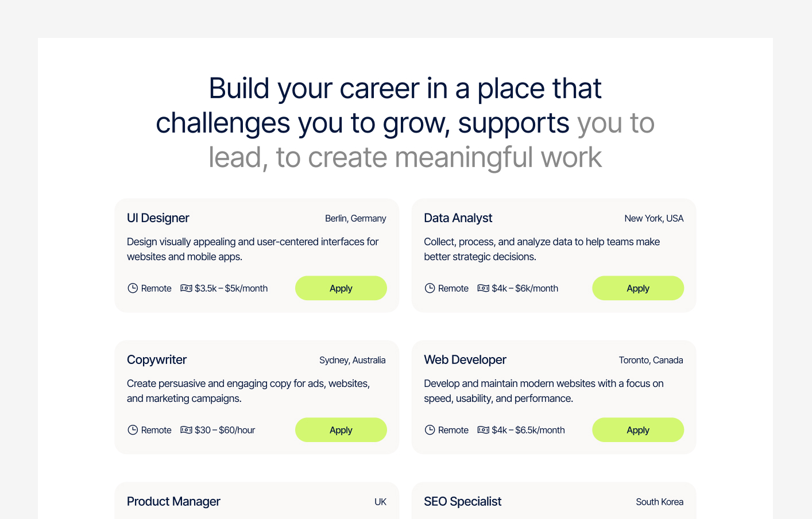The height and width of the screenshot is (519, 812).
Task: Click the Berlin, Germany location label
Action: (x=355, y=219)
